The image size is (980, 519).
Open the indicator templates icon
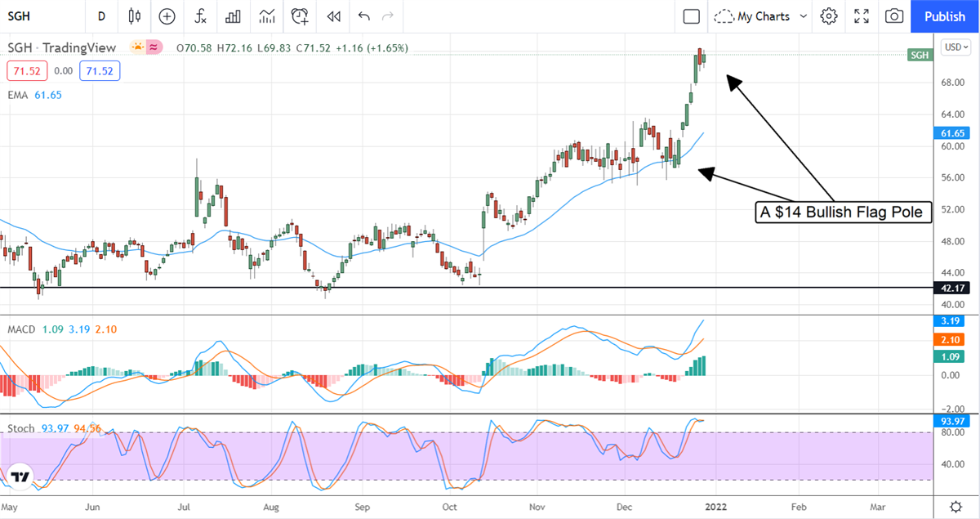tap(266, 16)
